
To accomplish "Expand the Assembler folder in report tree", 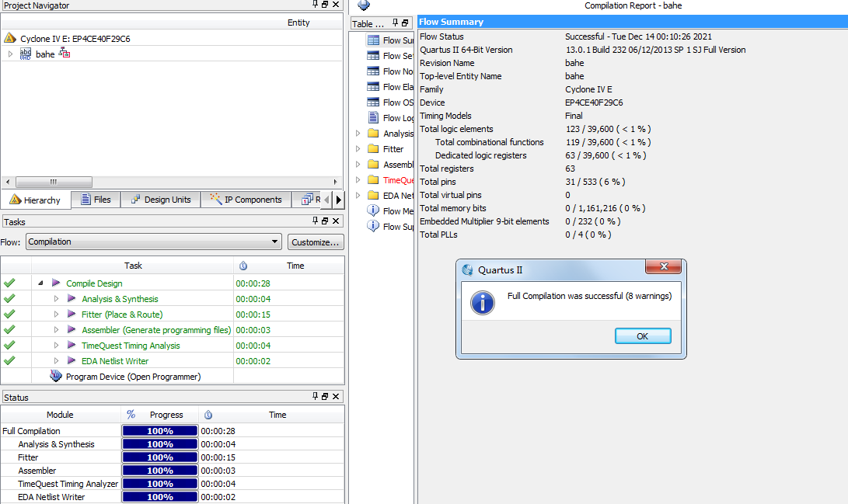I will pos(358,164).
